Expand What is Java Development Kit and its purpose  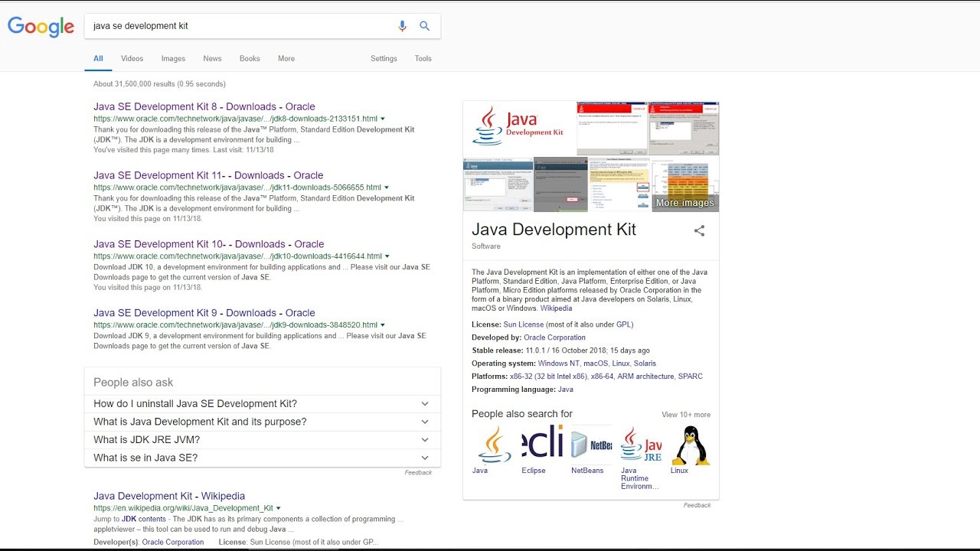tap(263, 422)
